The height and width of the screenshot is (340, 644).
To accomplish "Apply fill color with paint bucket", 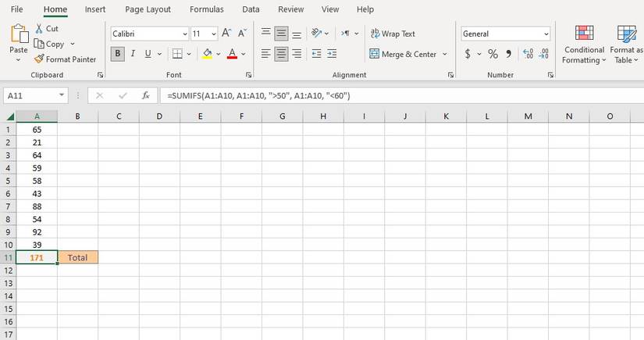I will pos(207,53).
